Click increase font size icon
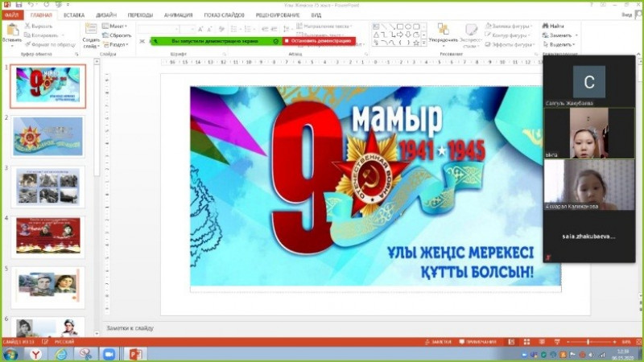This screenshot has width=644, height=362. pyautogui.click(x=200, y=29)
